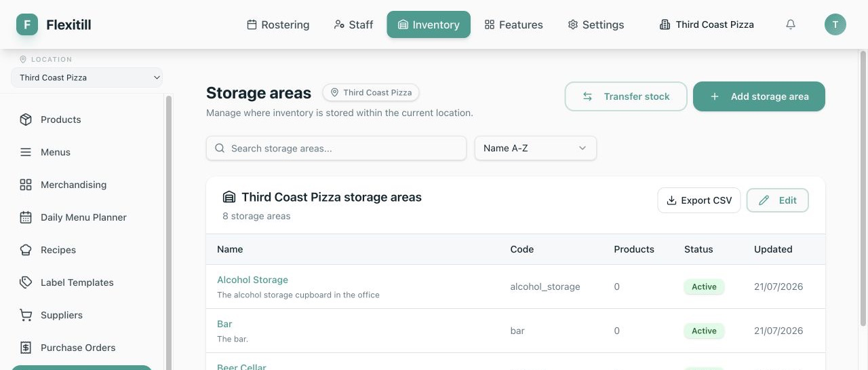The height and width of the screenshot is (370, 868).
Task: Click the location pin in Third Coast Pizza badge
Action: [334, 92]
